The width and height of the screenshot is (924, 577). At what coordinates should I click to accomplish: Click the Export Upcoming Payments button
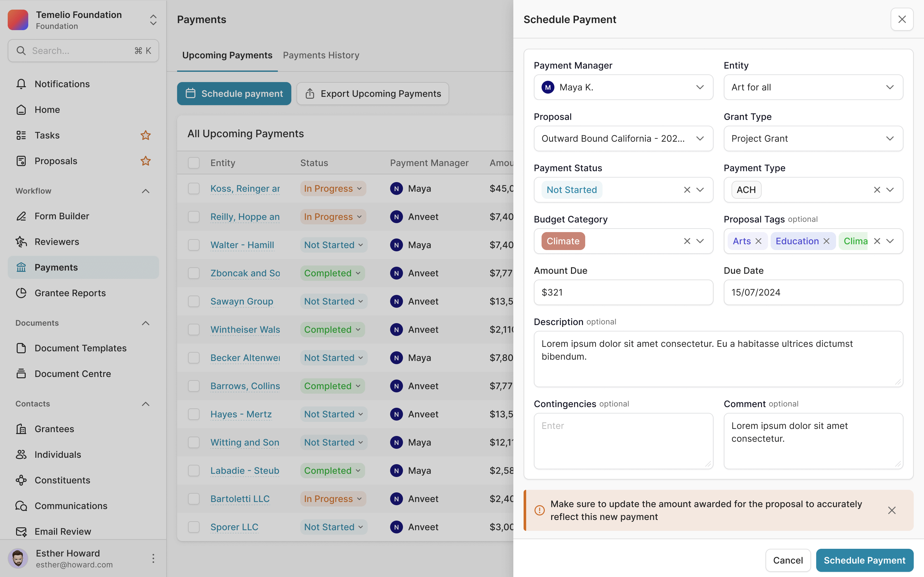[x=373, y=94]
